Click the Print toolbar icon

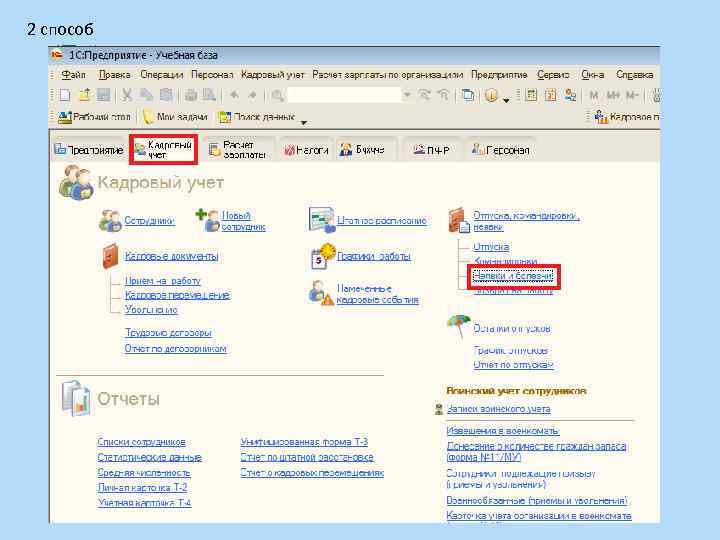(191, 95)
